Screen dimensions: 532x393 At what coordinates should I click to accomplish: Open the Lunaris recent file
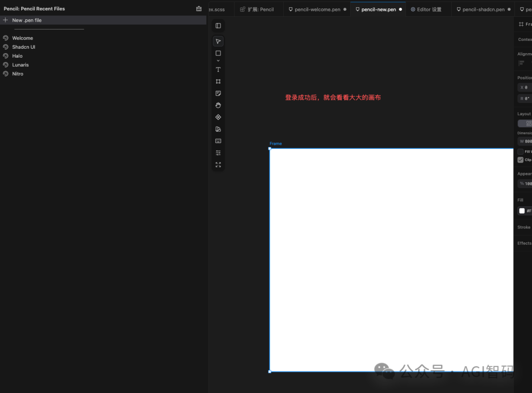click(20, 65)
